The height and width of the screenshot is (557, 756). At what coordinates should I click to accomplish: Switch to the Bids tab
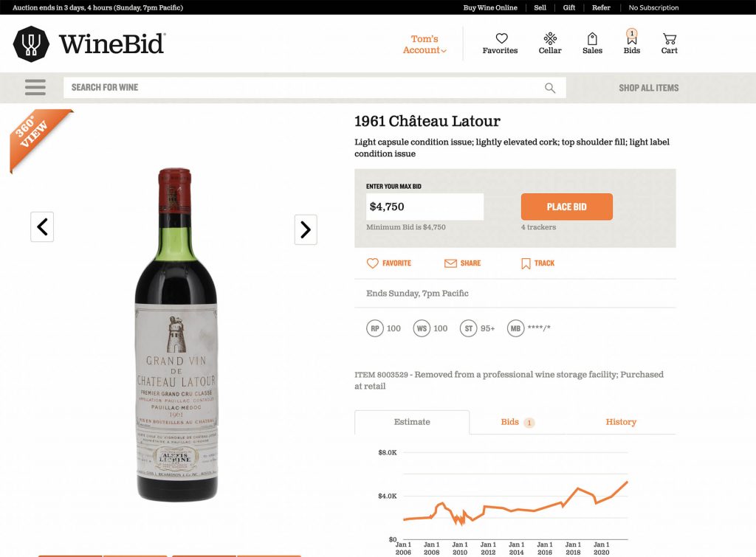(517, 422)
